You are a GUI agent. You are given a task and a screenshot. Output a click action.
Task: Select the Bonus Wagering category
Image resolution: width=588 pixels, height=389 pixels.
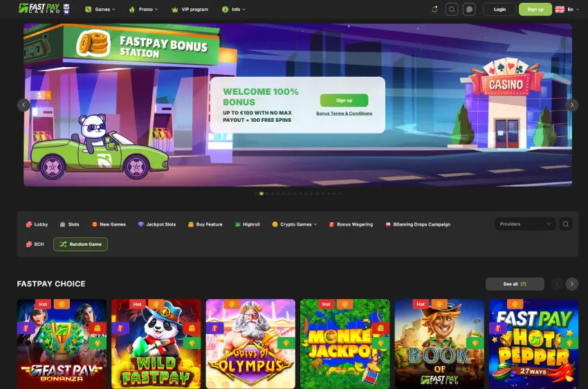pyautogui.click(x=351, y=224)
